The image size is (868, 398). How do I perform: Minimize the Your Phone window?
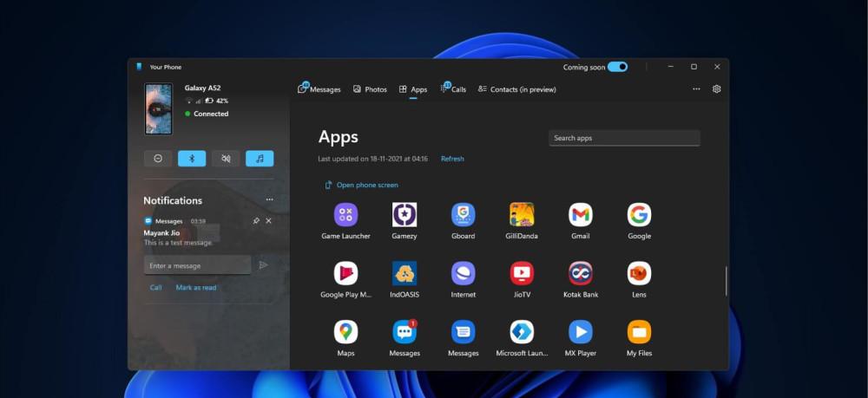[x=670, y=67]
